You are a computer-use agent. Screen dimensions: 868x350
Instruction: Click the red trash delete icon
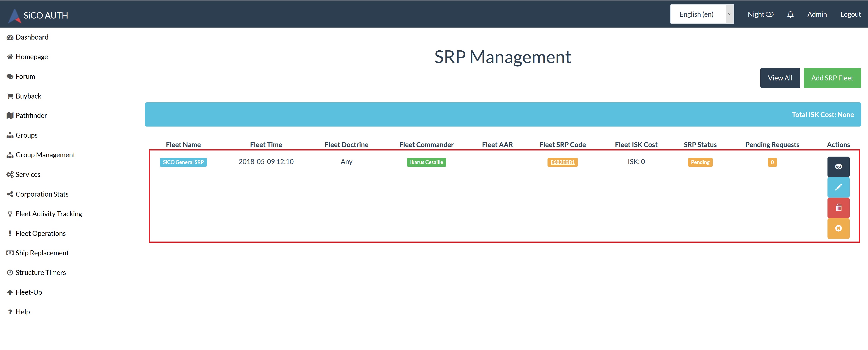[x=838, y=208]
